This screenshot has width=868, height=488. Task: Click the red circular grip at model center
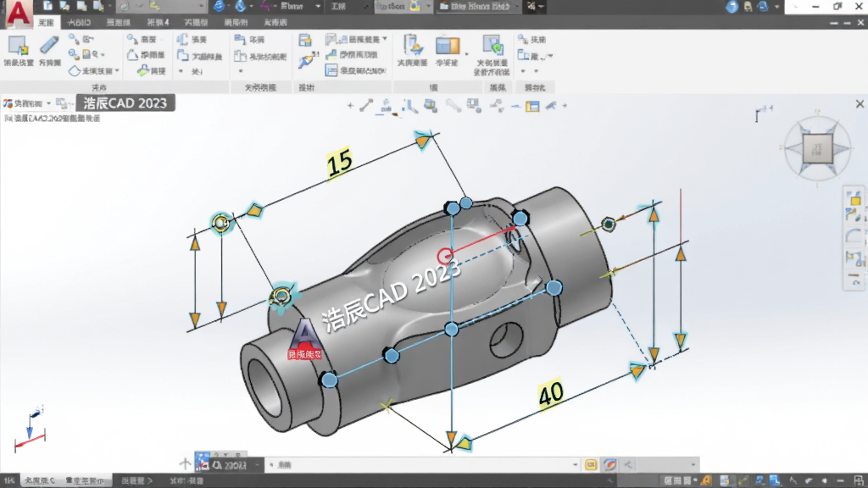coord(444,256)
